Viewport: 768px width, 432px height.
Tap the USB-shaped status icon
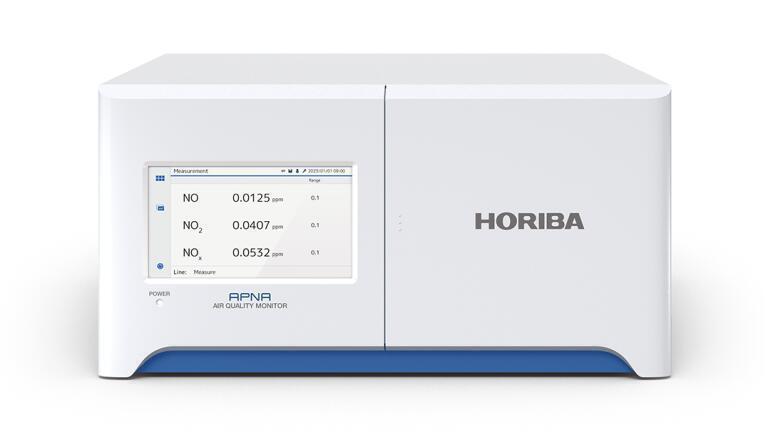click(297, 171)
